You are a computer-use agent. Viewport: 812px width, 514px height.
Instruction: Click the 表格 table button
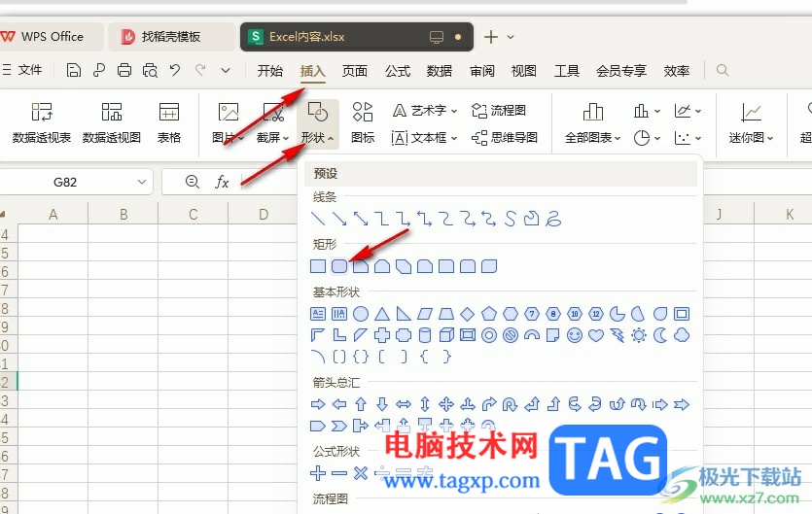point(169,122)
